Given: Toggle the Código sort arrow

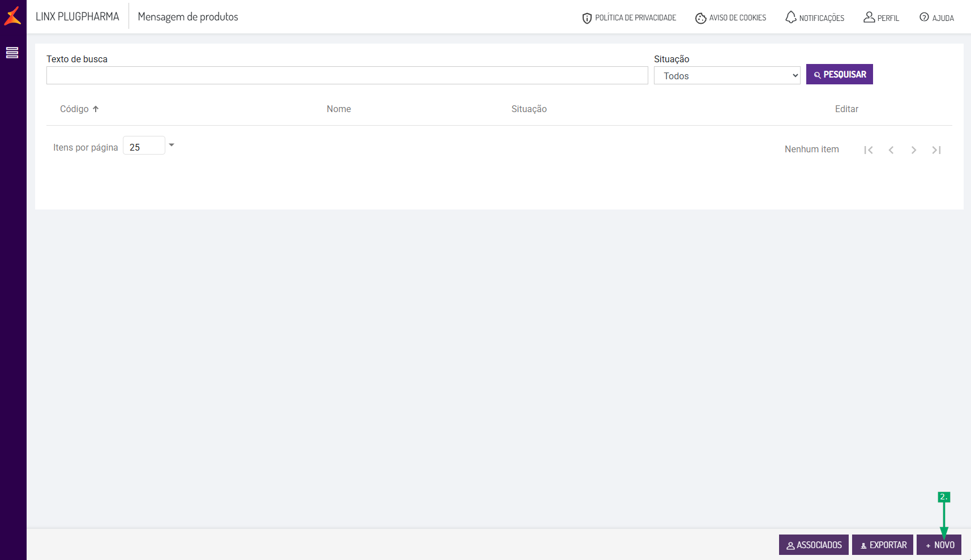Looking at the screenshot, I should pyautogui.click(x=96, y=109).
